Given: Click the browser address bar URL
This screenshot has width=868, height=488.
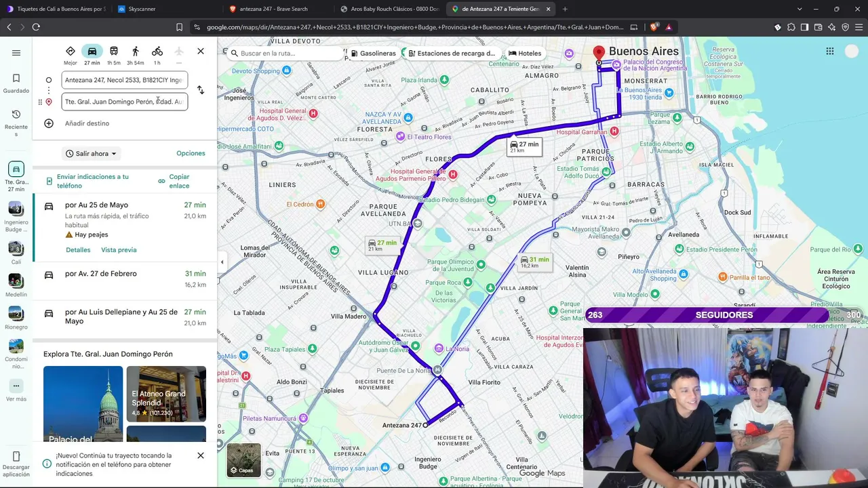Looking at the screenshot, I should [x=415, y=27].
